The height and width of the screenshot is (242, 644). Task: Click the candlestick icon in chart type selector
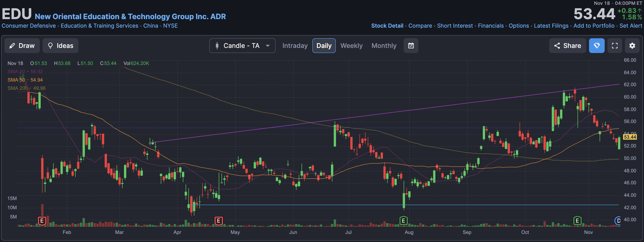pos(217,46)
